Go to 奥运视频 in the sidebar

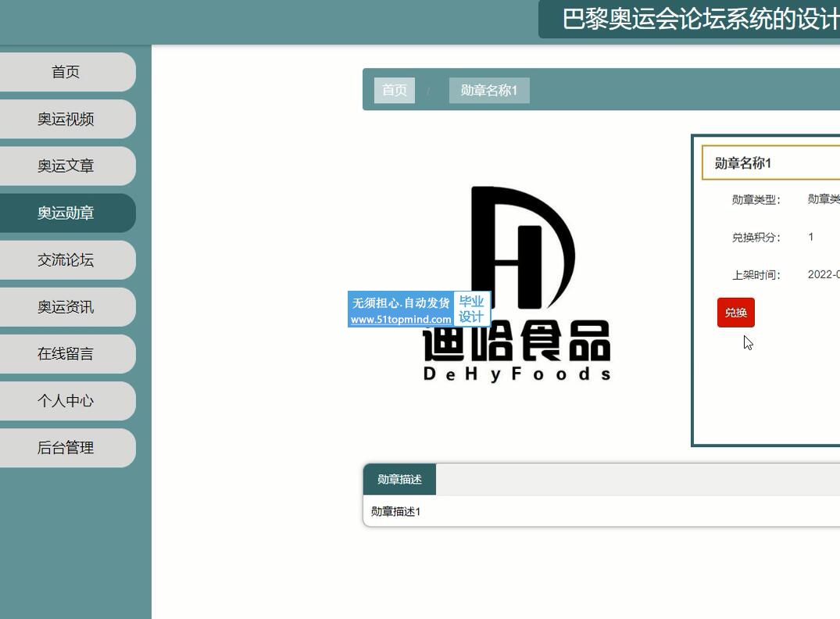coord(66,119)
